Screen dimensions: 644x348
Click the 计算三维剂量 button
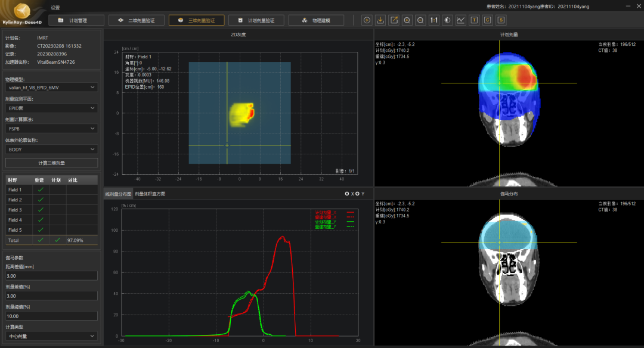(x=51, y=163)
